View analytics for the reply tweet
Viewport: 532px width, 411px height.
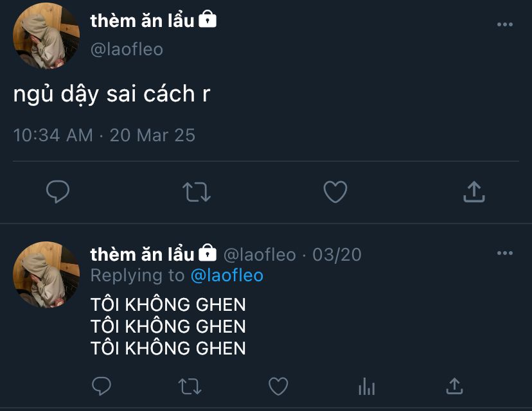click(x=366, y=386)
